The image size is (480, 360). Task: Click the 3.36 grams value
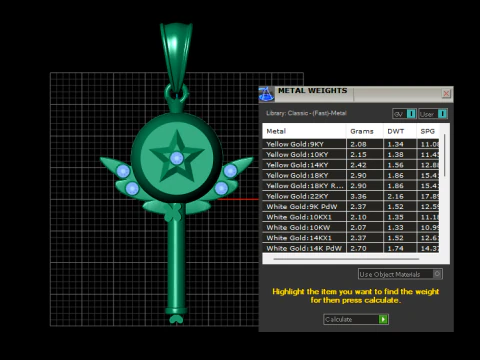(358, 196)
